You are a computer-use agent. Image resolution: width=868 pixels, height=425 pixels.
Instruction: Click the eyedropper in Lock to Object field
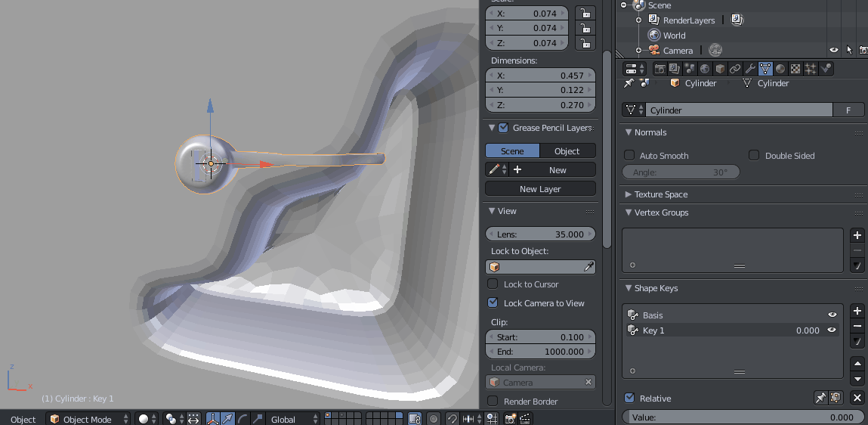click(588, 267)
